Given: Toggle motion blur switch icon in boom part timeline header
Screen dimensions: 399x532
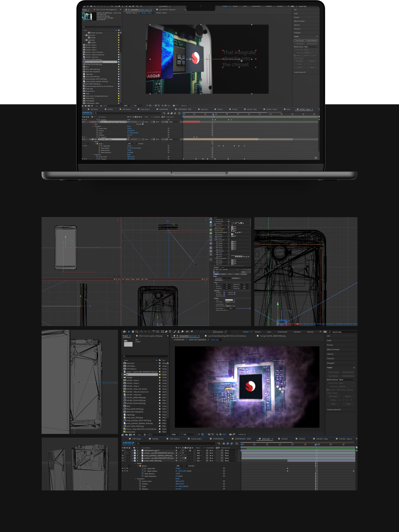Looking at the screenshot, I should click(232, 443).
